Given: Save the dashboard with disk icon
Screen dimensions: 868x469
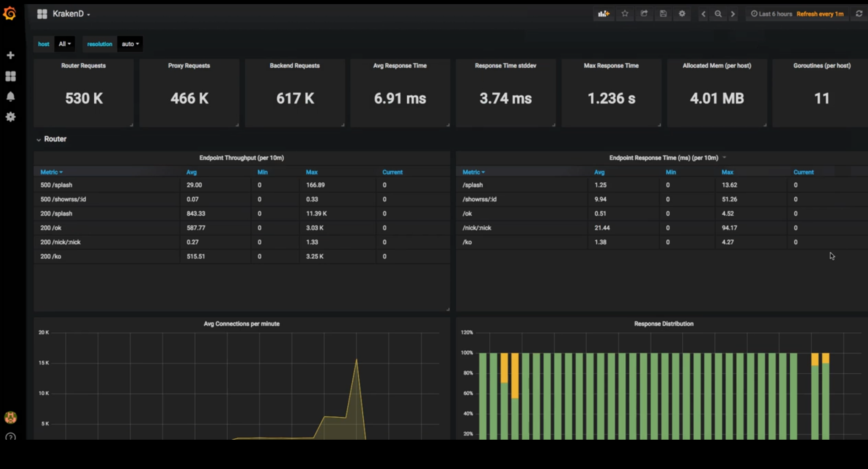Looking at the screenshot, I should pos(663,14).
